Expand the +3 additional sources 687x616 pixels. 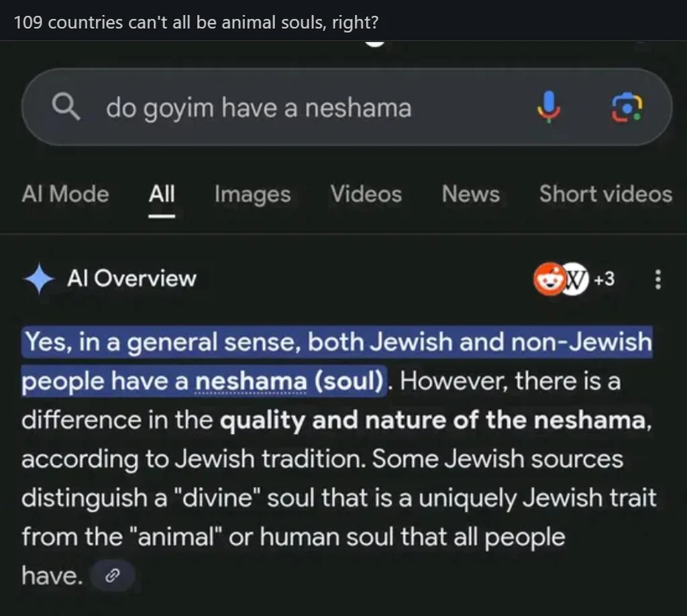click(604, 279)
